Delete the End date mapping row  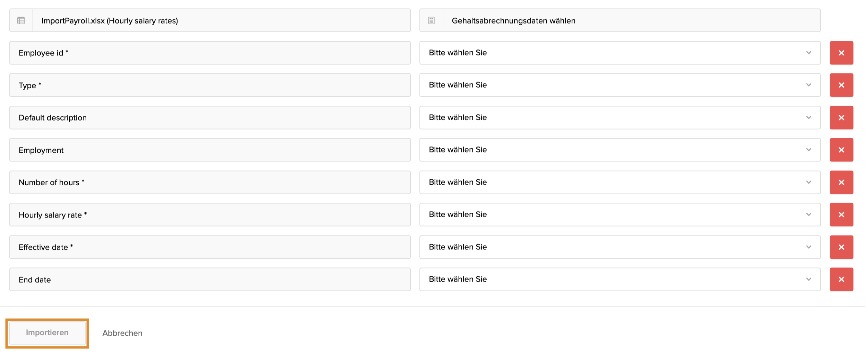pyautogui.click(x=841, y=280)
